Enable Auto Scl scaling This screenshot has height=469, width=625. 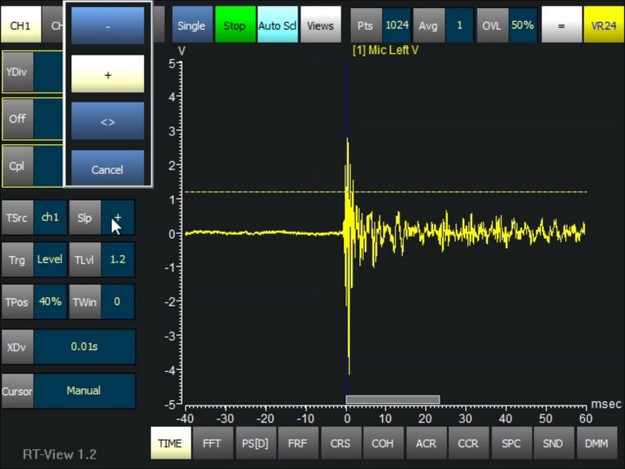(275, 25)
